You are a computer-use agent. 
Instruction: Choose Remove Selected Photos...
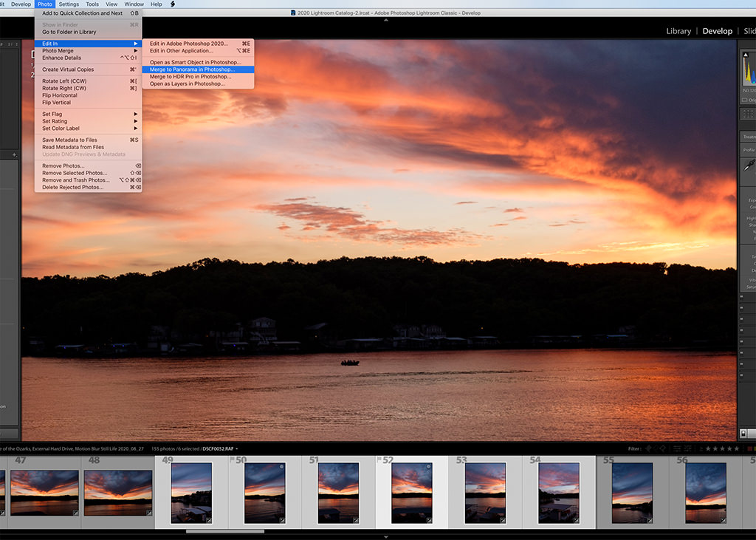pyautogui.click(x=89, y=173)
